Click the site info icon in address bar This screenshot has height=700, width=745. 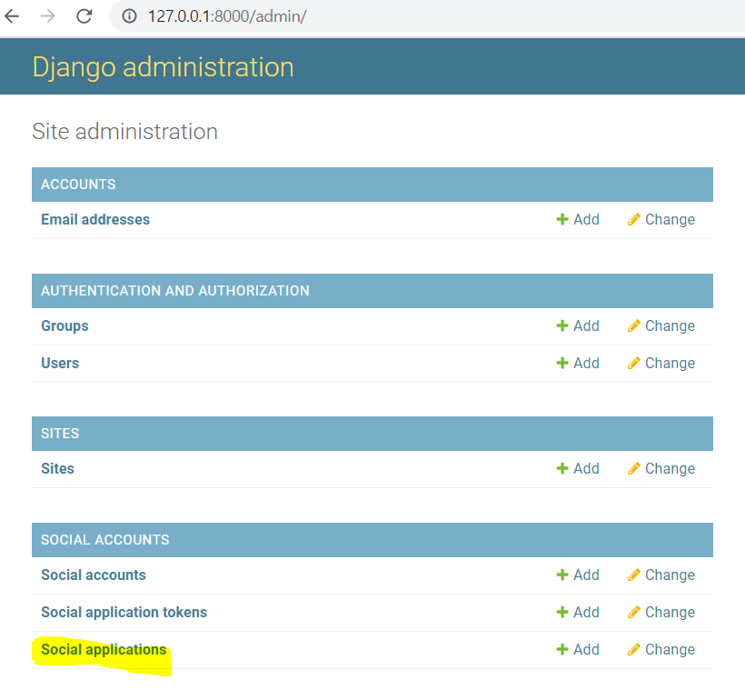point(129,16)
